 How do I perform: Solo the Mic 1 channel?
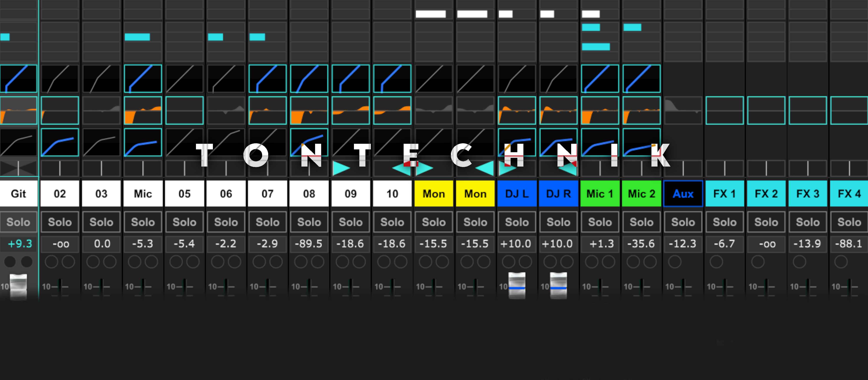(x=600, y=222)
